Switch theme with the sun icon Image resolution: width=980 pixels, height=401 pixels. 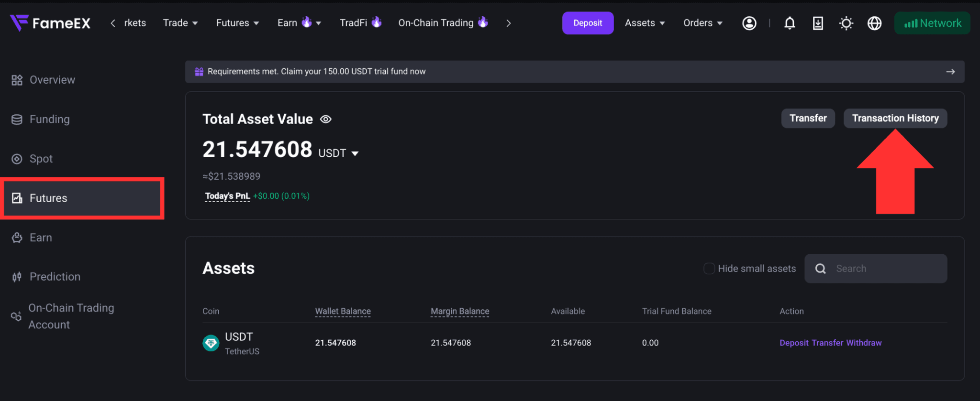[846, 23]
